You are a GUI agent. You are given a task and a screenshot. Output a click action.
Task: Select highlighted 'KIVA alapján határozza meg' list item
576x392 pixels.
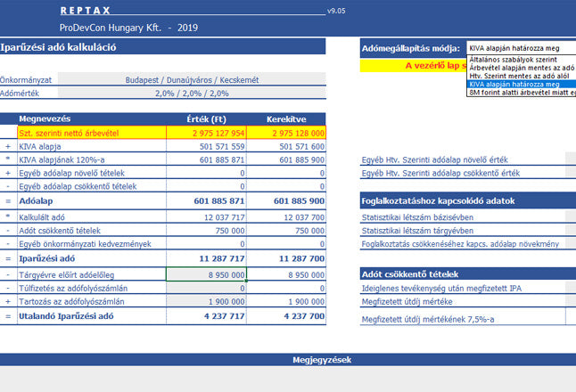pos(520,85)
